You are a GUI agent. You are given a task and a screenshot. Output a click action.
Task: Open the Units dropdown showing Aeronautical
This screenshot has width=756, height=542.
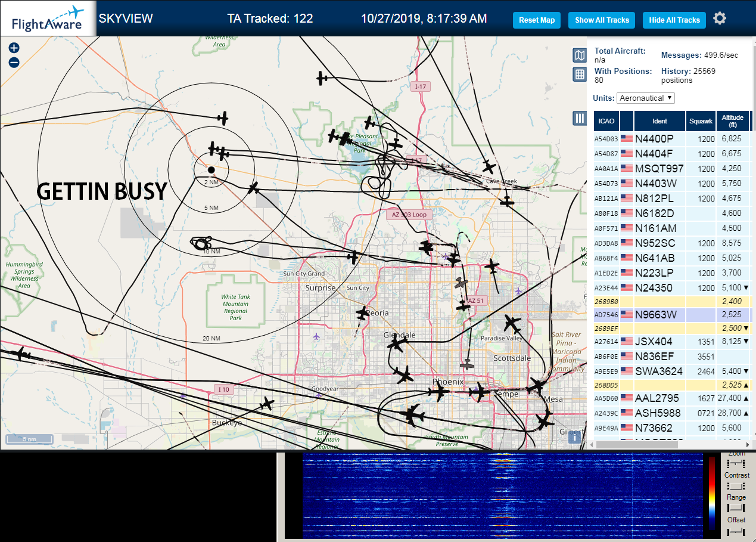[646, 98]
